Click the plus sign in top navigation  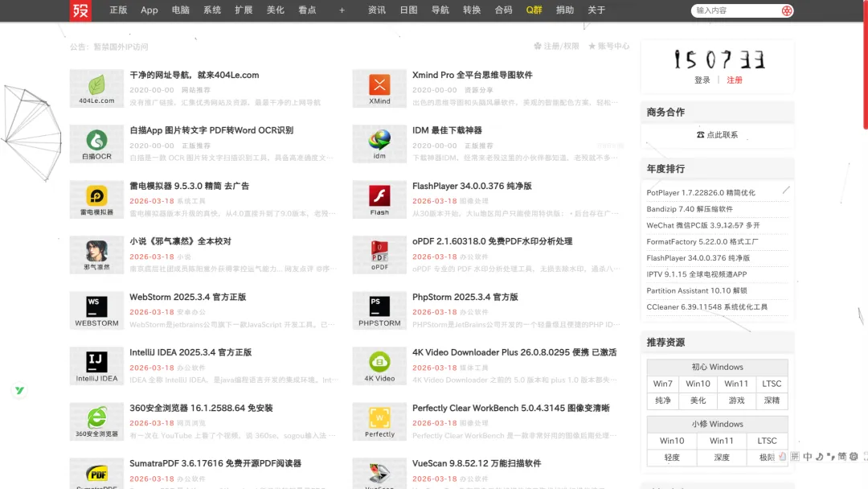pos(342,10)
